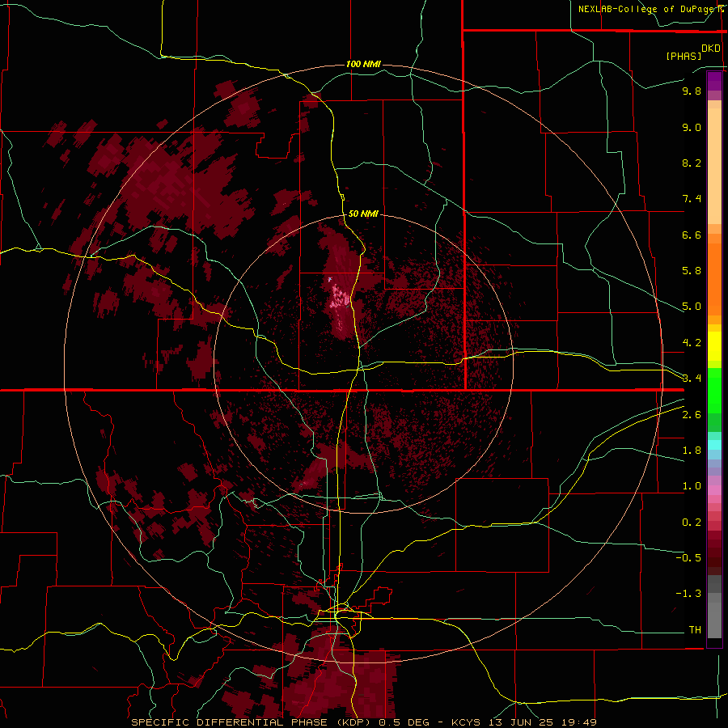Click the 2.6 scale value
Screen dimensions: 728x728
(x=692, y=415)
